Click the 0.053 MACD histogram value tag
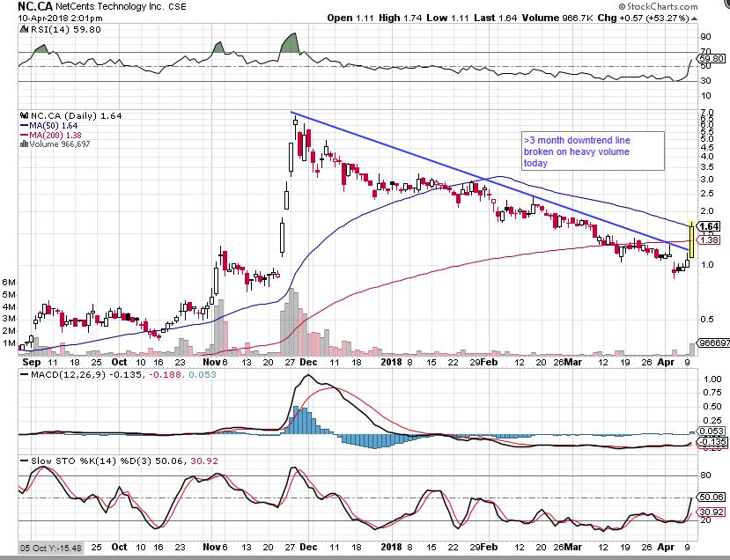Image resolution: width=730 pixels, height=560 pixels. click(x=712, y=431)
